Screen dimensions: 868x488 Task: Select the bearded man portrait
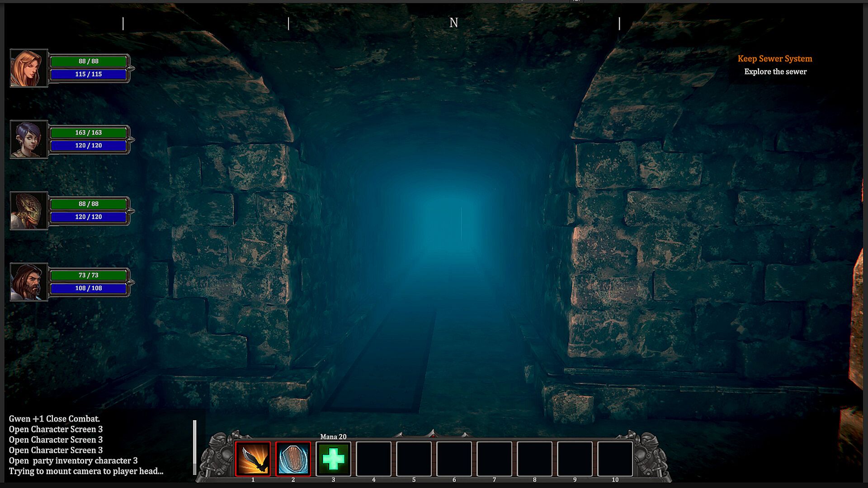[28, 282]
